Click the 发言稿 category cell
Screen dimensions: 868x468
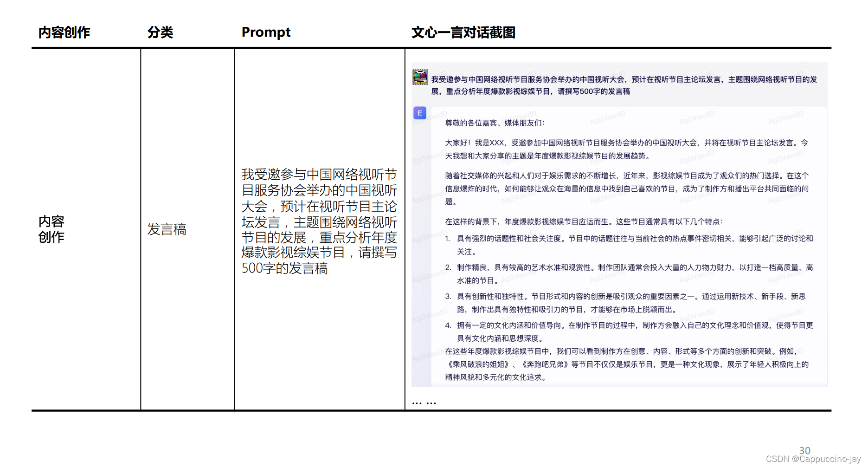tap(167, 229)
